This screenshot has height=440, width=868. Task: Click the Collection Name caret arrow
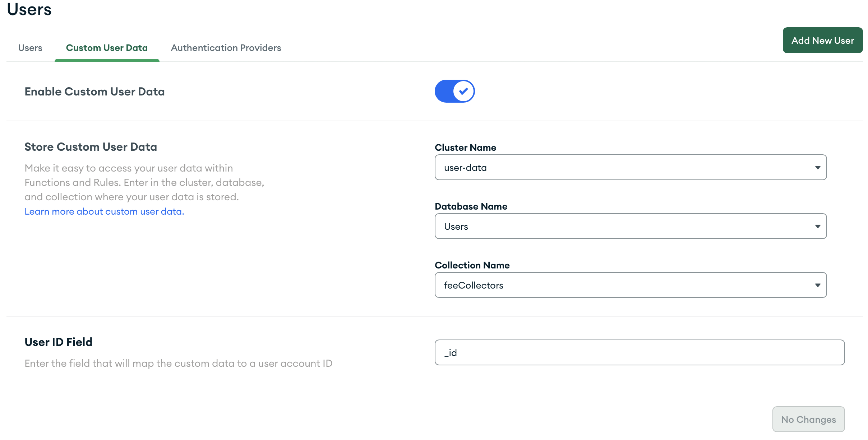click(818, 285)
